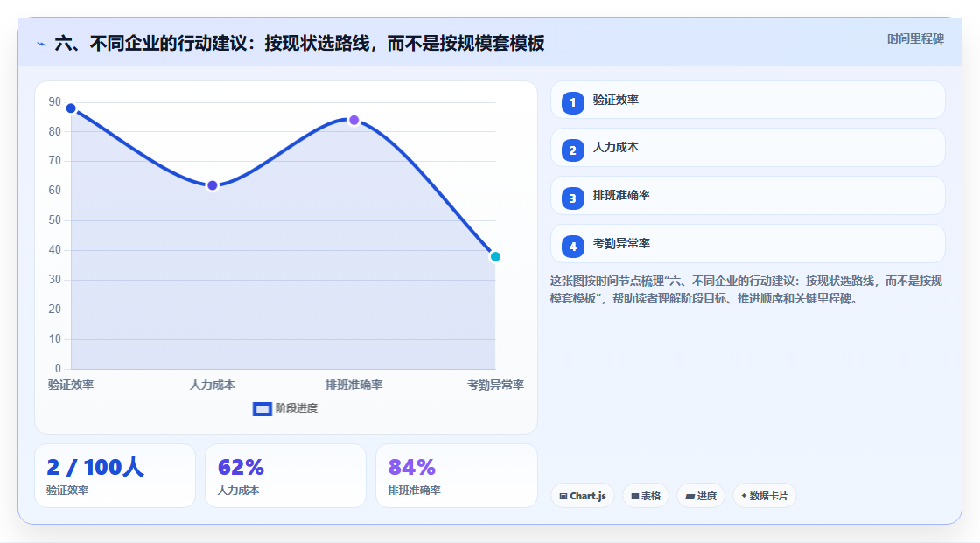Click the 84% 排班准确率 stat card
The width and height of the screenshot is (980, 543).
456,476
